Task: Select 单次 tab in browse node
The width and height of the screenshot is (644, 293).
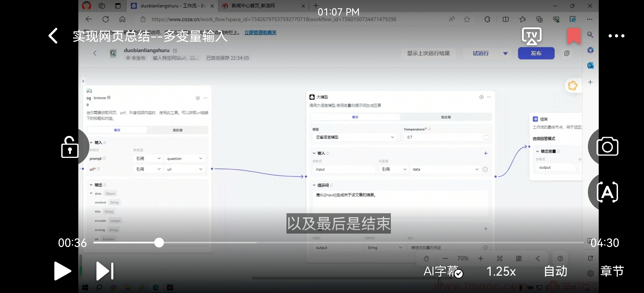Action: coord(117,130)
